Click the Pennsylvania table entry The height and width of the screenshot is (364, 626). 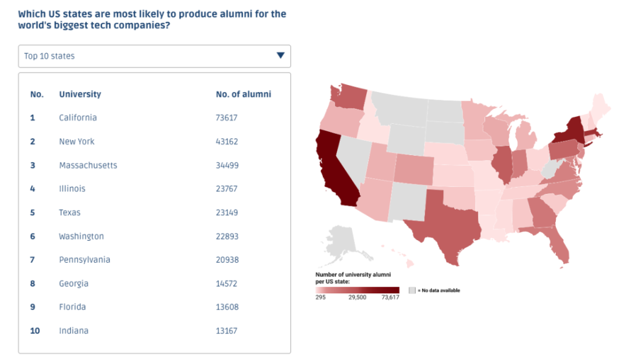click(x=85, y=260)
